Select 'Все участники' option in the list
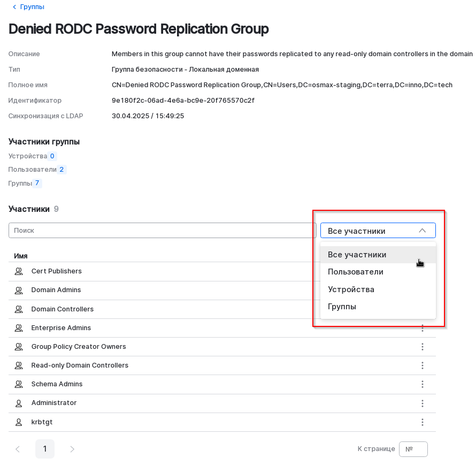The width and height of the screenshot is (476, 473). point(357,255)
